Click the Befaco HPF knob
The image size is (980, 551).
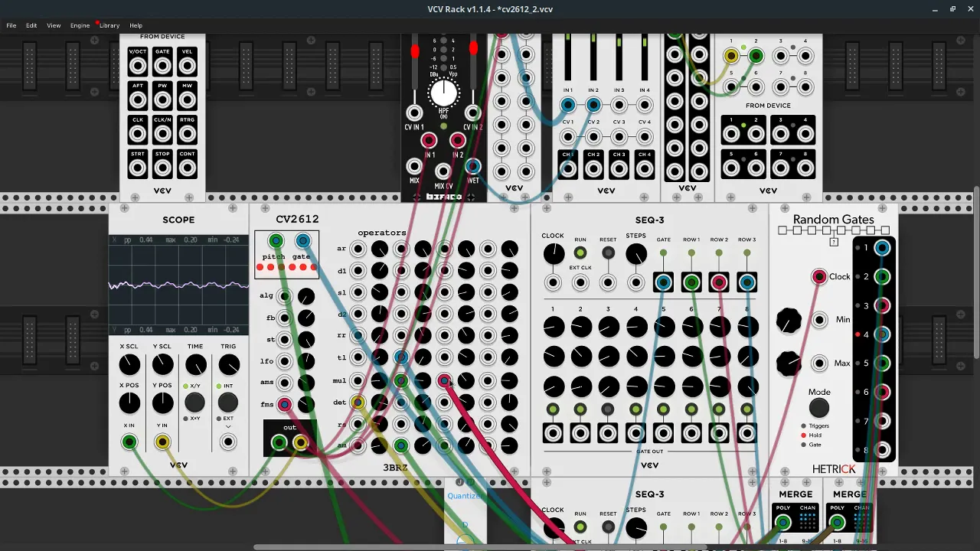click(x=443, y=93)
